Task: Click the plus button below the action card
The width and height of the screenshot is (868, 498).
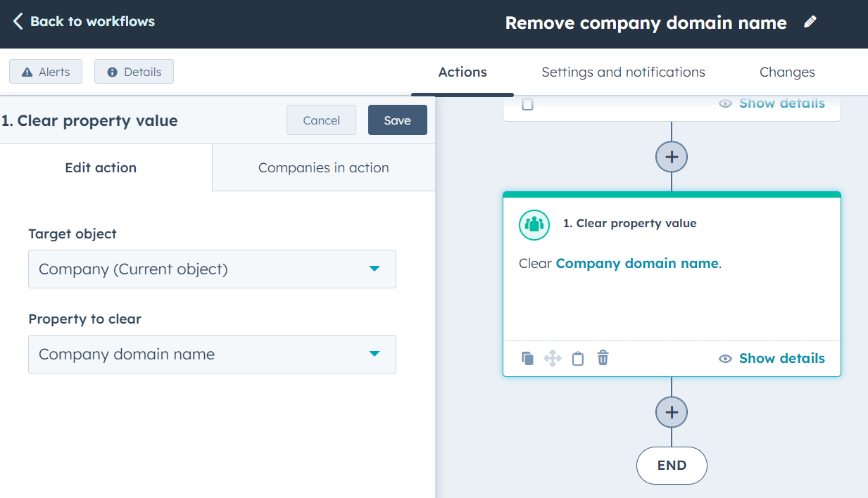Action: [x=671, y=412]
